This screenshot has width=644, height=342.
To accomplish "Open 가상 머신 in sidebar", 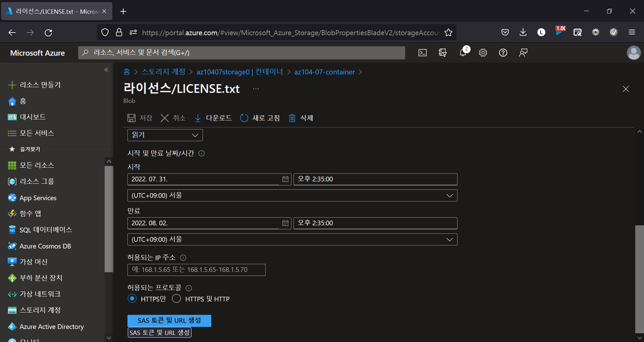I will (x=28, y=262).
